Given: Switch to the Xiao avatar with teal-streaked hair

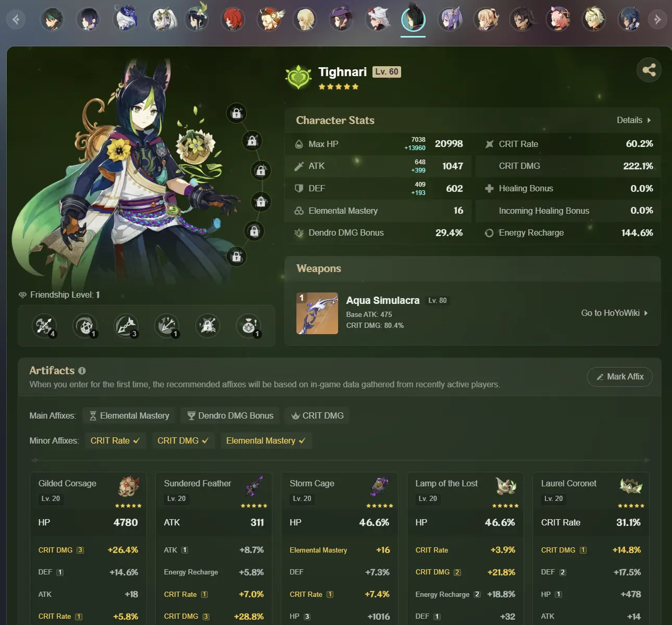Looking at the screenshot, I should [x=52, y=19].
